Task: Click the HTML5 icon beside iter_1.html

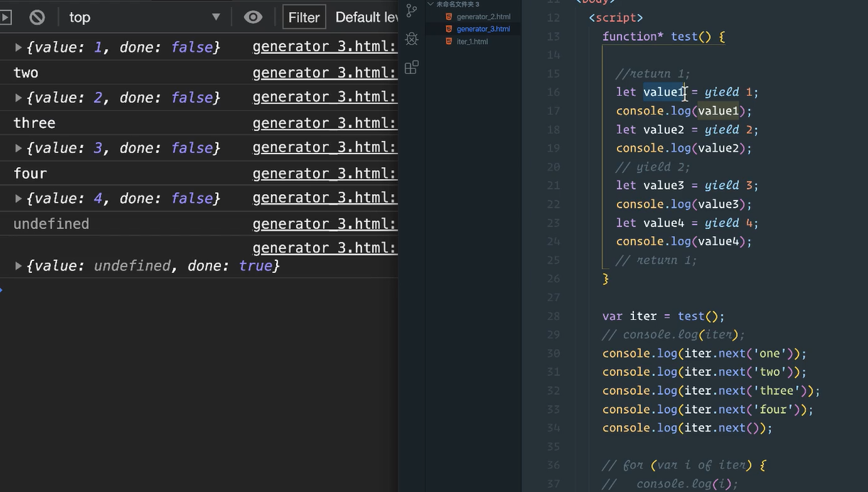Action: coord(449,41)
